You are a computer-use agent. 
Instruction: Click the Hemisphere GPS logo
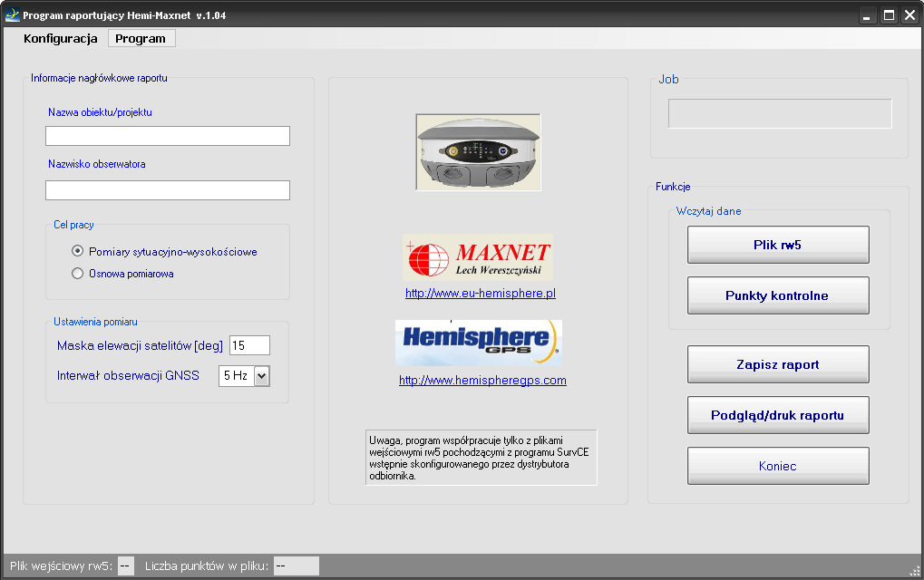[479, 343]
